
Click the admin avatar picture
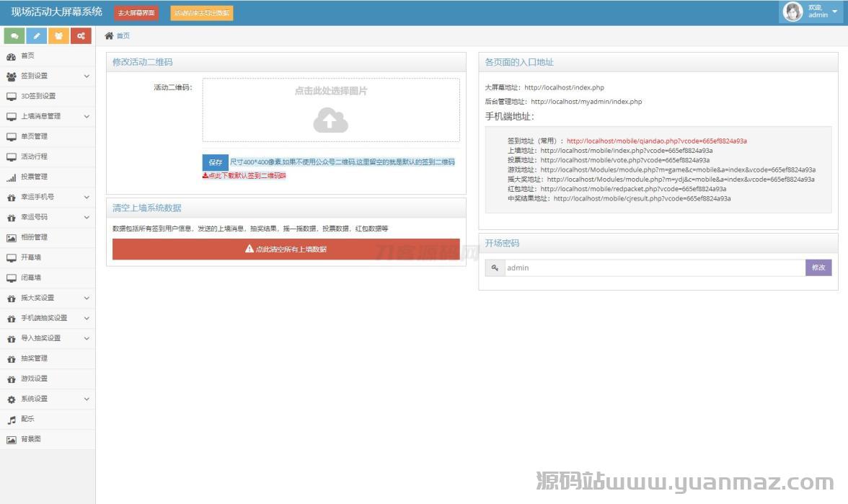[793, 12]
